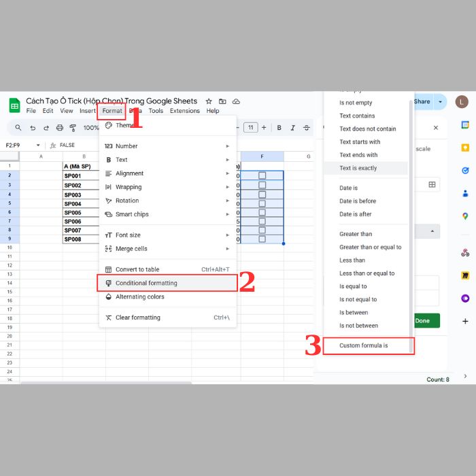476x476 pixels.
Task: Open Google Tasks side panel
Action: coord(465,170)
